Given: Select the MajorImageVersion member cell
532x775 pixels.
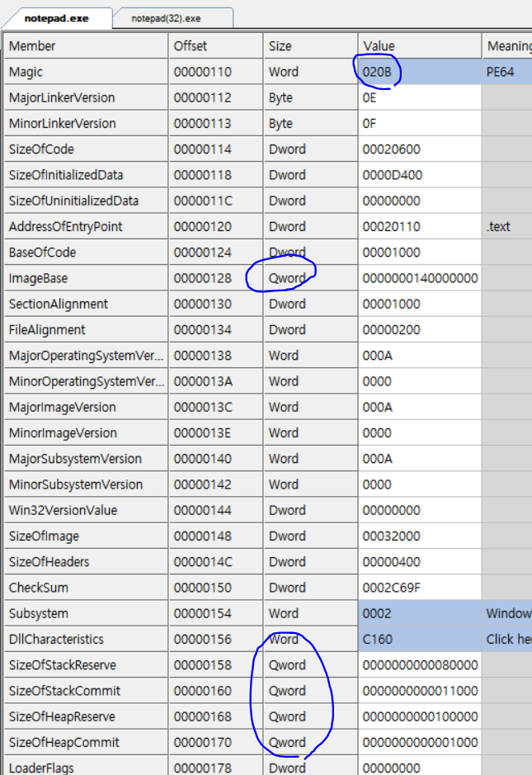Looking at the screenshot, I should pos(86,407).
